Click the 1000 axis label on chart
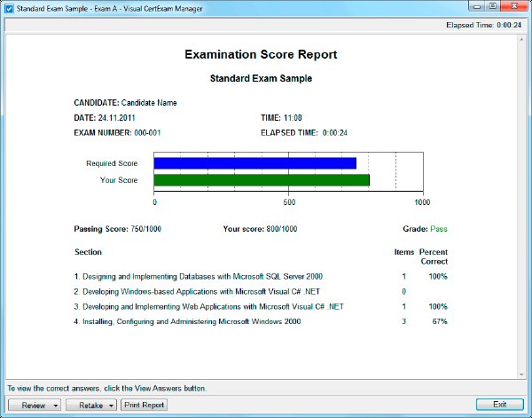Image resolution: width=532 pixels, height=418 pixels. click(422, 202)
